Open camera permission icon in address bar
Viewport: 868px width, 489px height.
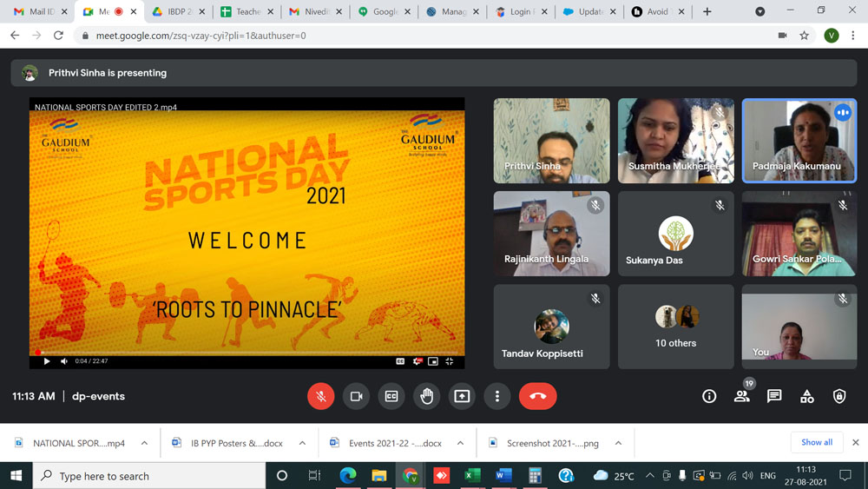(782, 36)
